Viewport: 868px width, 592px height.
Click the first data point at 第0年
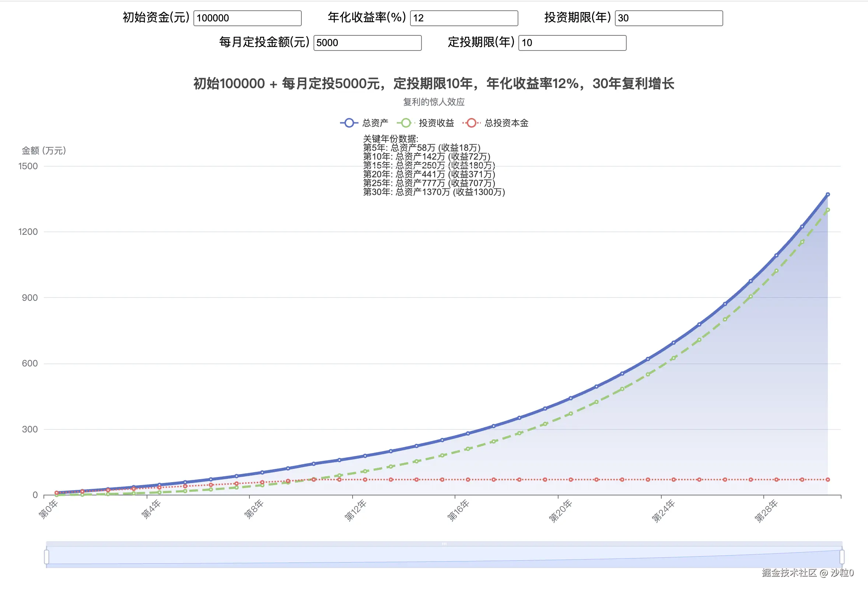57,492
